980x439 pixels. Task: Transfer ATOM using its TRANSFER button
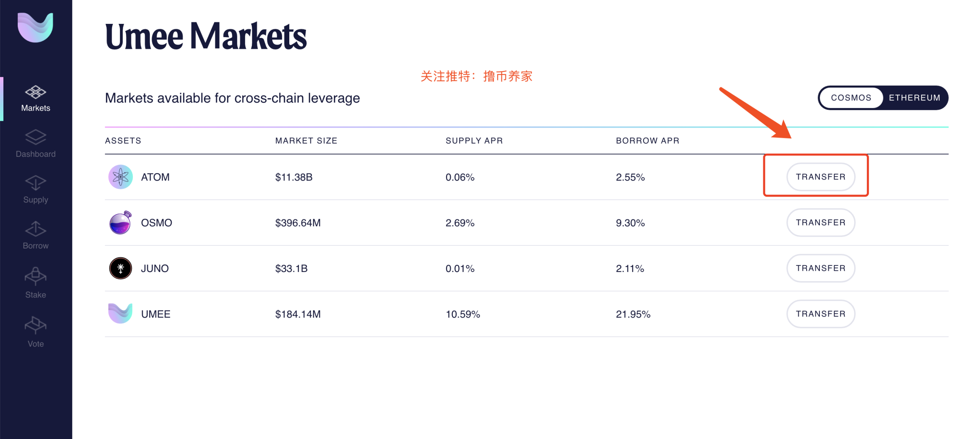coord(821,177)
